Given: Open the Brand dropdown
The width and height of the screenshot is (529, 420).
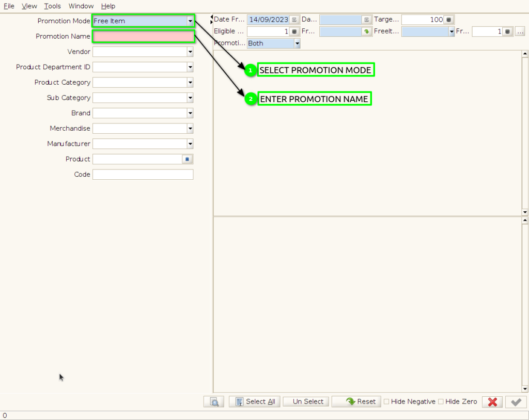Looking at the screenshot, I should pyautogui.click(x=190, y=113).
